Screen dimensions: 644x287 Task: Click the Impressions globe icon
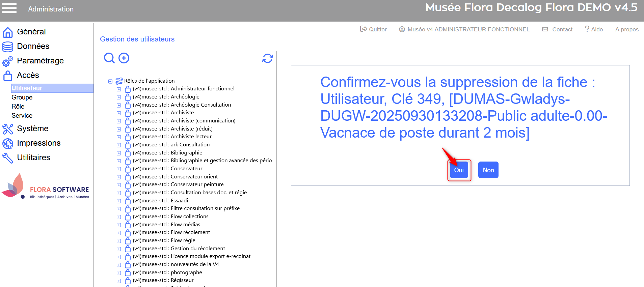[8, 143]
